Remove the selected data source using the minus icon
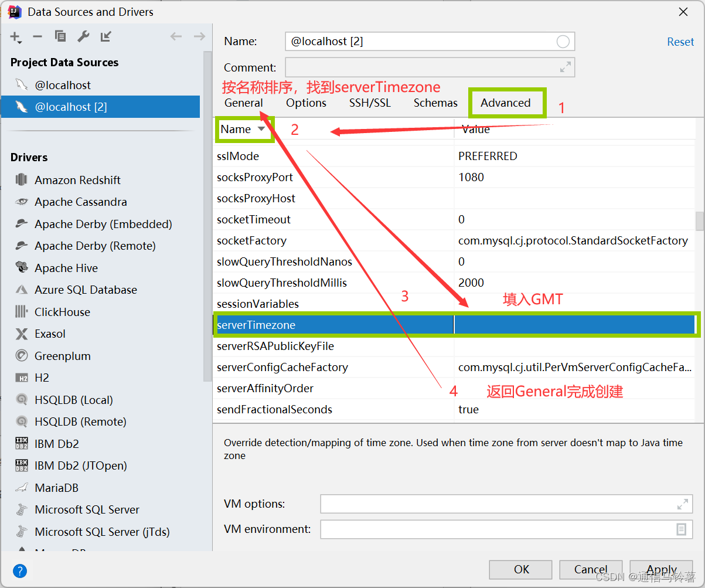705x588 pixels. (37, 36)
